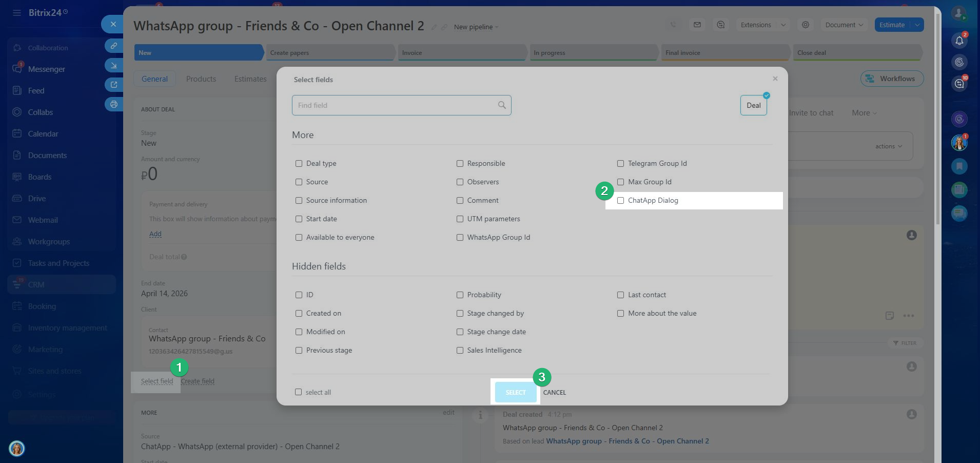
Task: Close the Select fields dialog
Action: [775, 79]
